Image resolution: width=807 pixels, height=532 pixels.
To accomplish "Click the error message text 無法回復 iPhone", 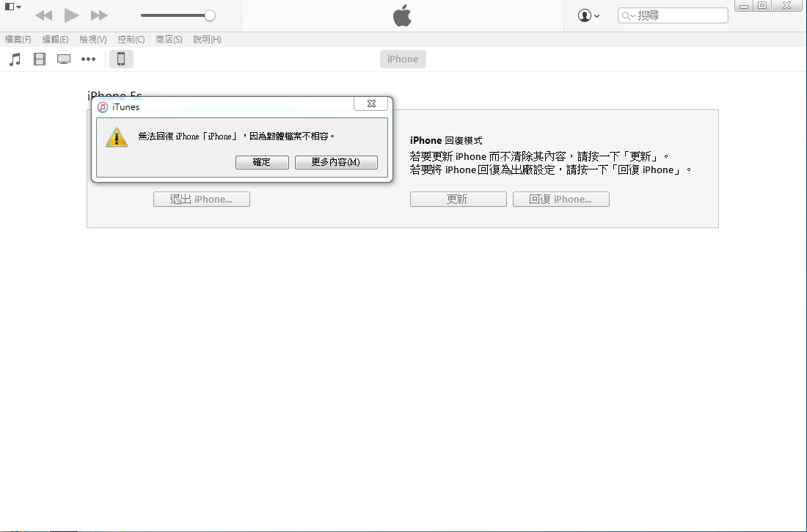I will click(x=236, y=136).
